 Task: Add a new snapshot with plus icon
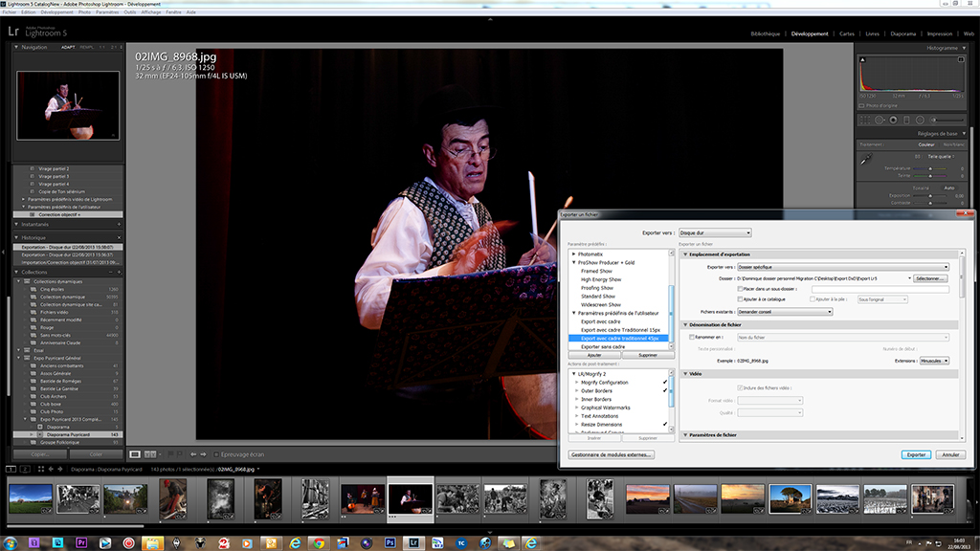pyautogui.click(x=119, y=224)
